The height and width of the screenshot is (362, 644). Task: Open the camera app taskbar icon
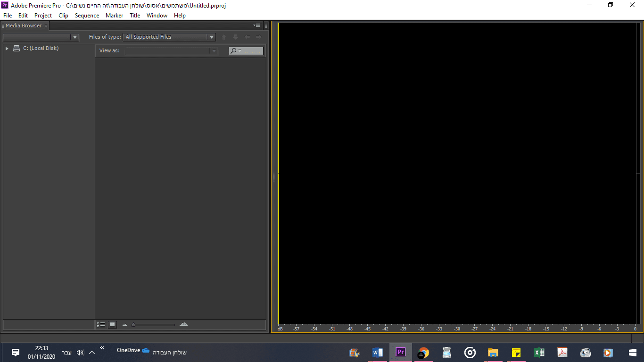tap(585, 353)
